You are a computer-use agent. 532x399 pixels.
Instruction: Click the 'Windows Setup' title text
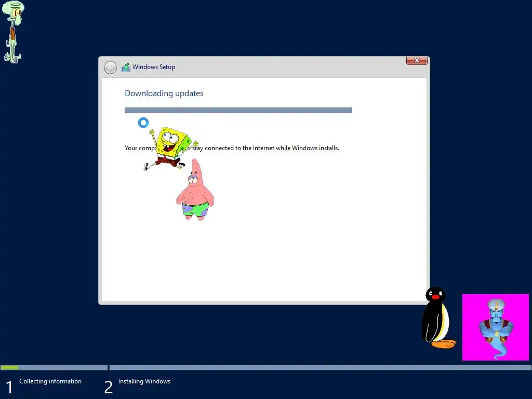tap(154, 67)
